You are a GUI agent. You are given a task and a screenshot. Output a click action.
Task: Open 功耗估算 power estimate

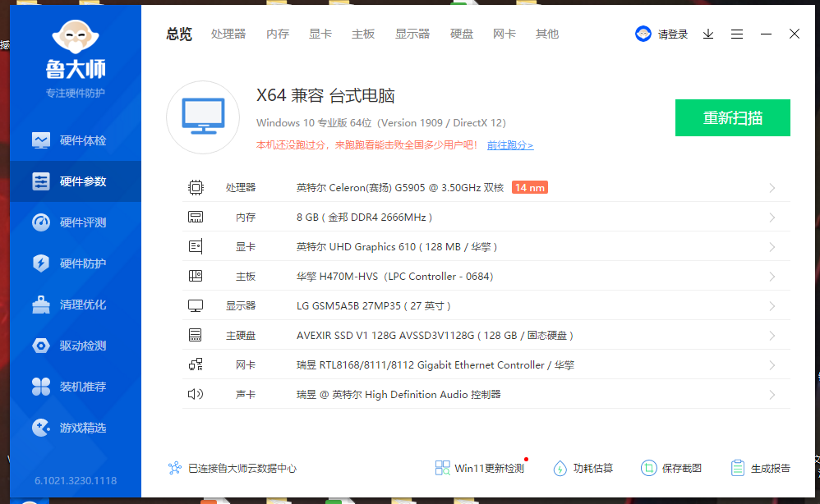[x=583, y=468]
